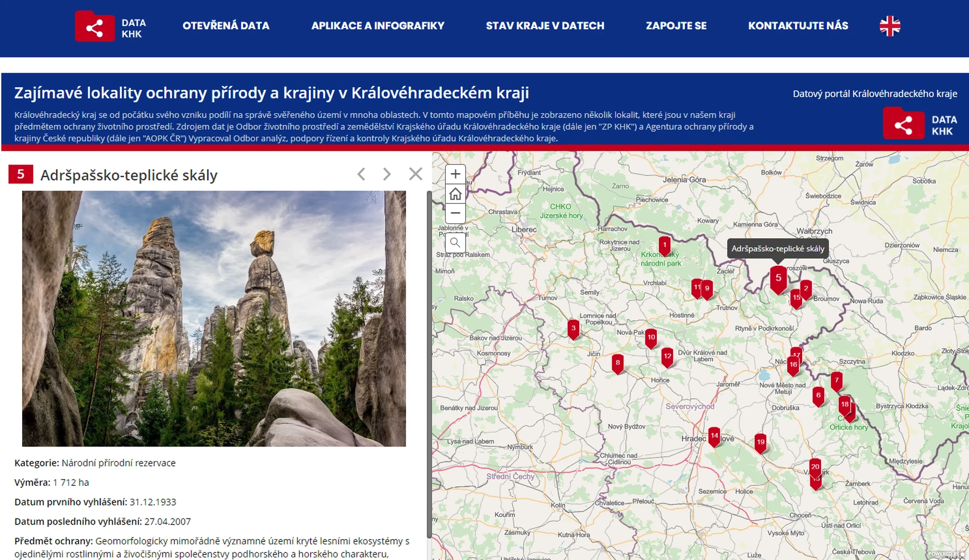The width and height of the screenshot is (969, 560).
Task: Open the Kontaktujte nás page
Action: click(798, 26)
